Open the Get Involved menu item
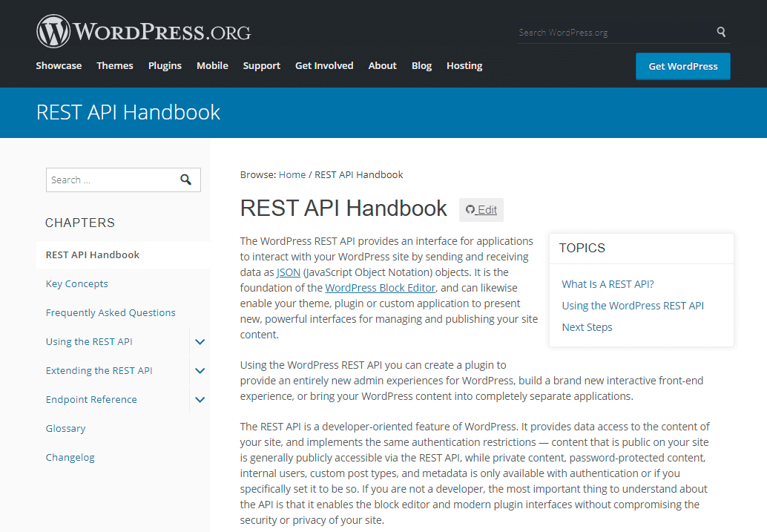 (x=324, y=65)
